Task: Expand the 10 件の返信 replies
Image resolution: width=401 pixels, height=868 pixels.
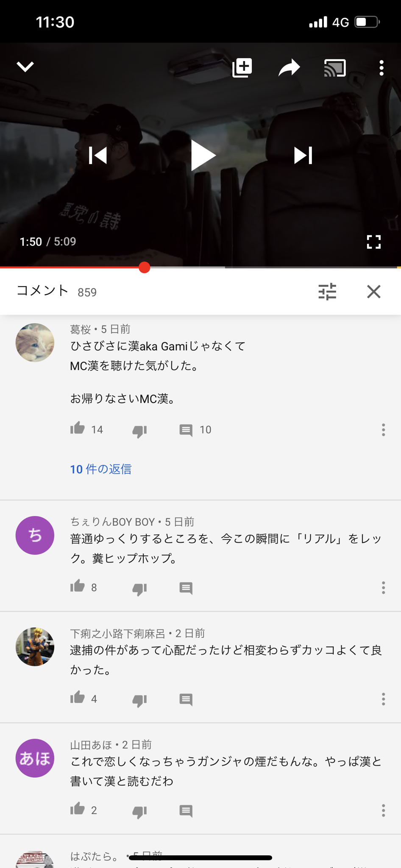Action: pos(101,469)
